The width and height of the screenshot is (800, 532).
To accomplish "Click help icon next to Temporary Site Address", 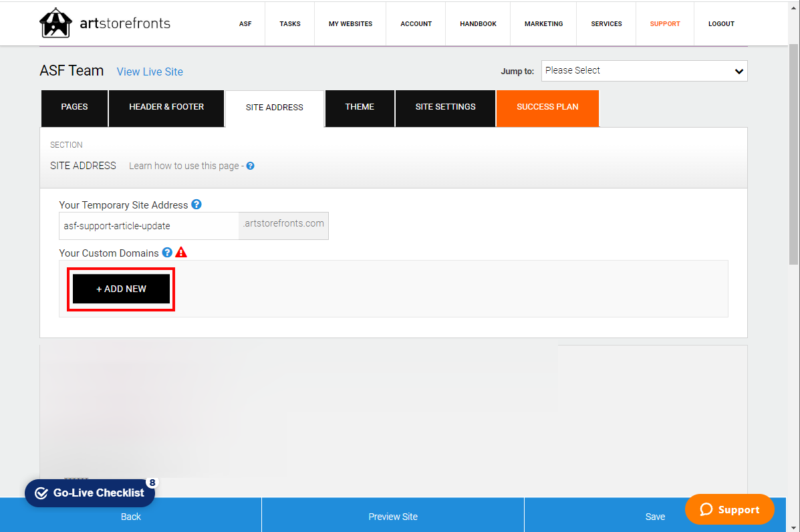I will [x=196, y=205].
